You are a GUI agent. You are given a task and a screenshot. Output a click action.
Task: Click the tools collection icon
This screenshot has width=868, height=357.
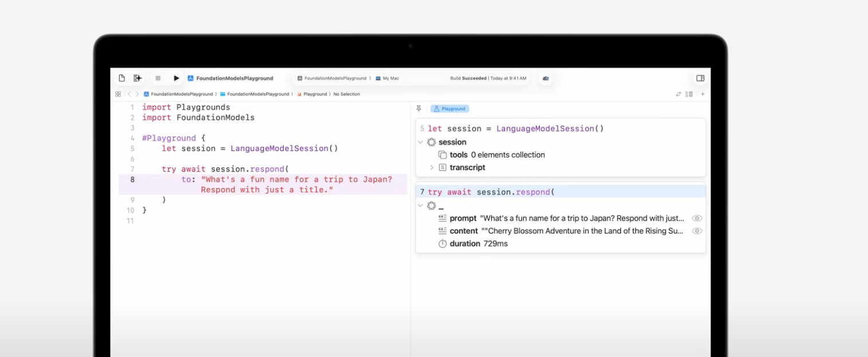coord(443,155)
